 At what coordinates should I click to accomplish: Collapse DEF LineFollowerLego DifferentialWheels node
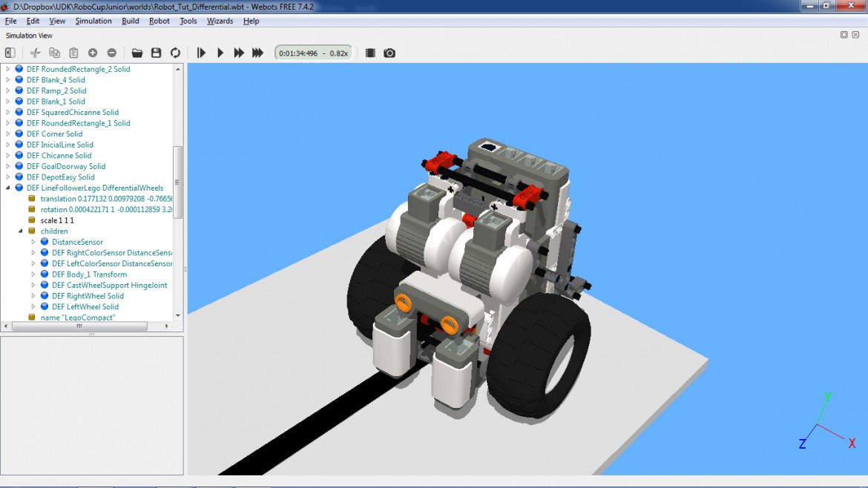point(7,188)
